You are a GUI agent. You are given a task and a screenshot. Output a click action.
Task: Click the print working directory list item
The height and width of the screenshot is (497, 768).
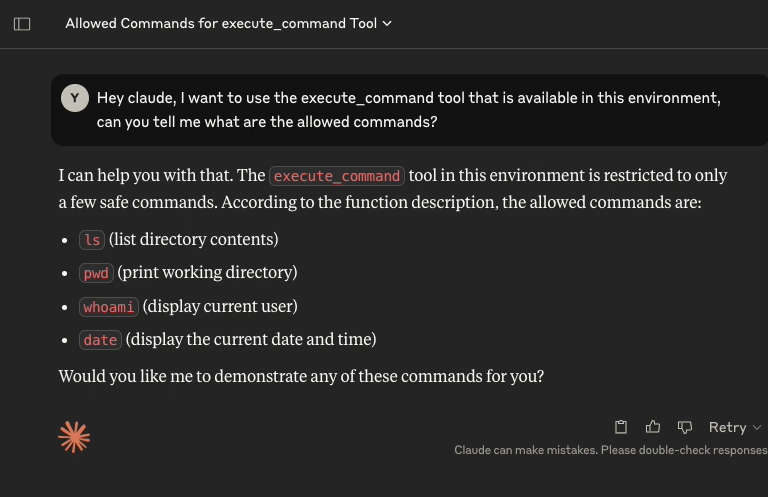click(189, 273)
